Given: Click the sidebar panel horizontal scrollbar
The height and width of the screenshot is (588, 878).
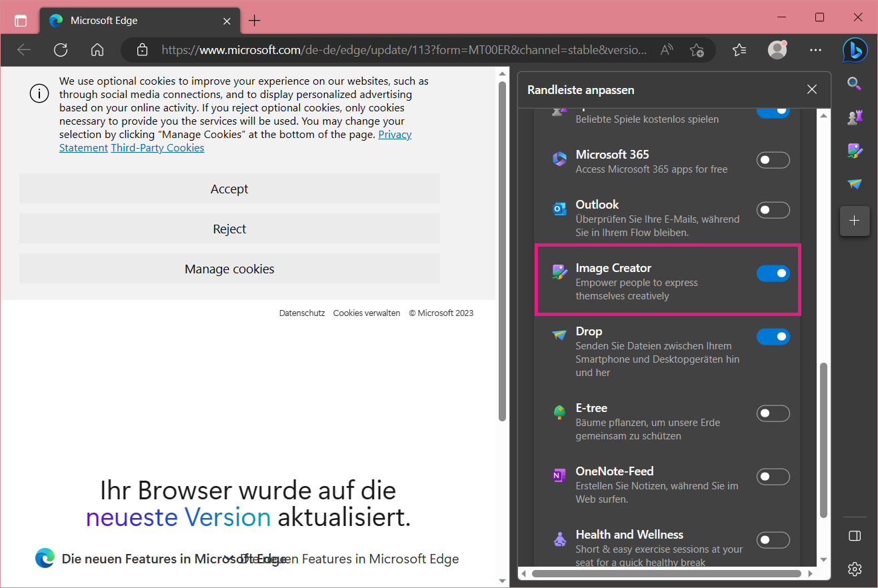Looking at the screenshot, I should pyautogui.click(x=667, y=573).
